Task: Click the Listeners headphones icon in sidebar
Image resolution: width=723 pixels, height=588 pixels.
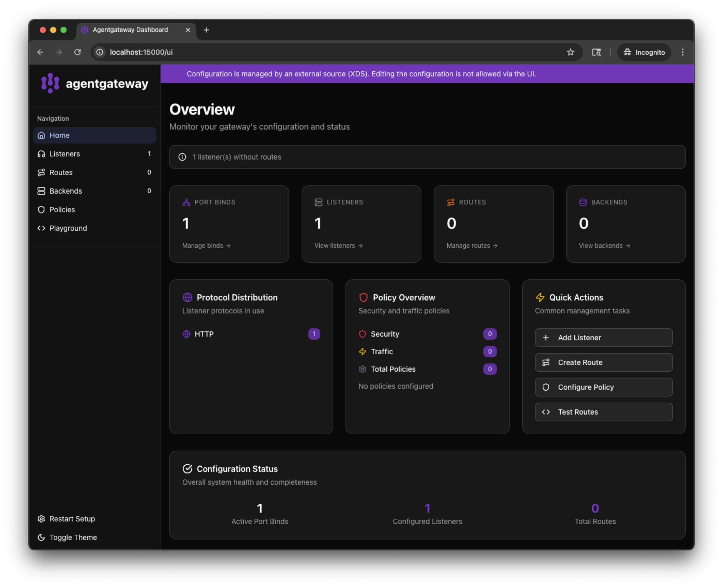Action: (41, 154)
